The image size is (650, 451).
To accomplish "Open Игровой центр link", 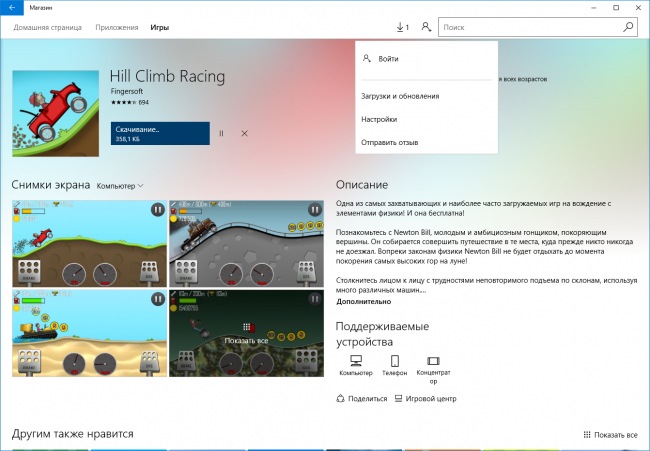I will [425, 399].
